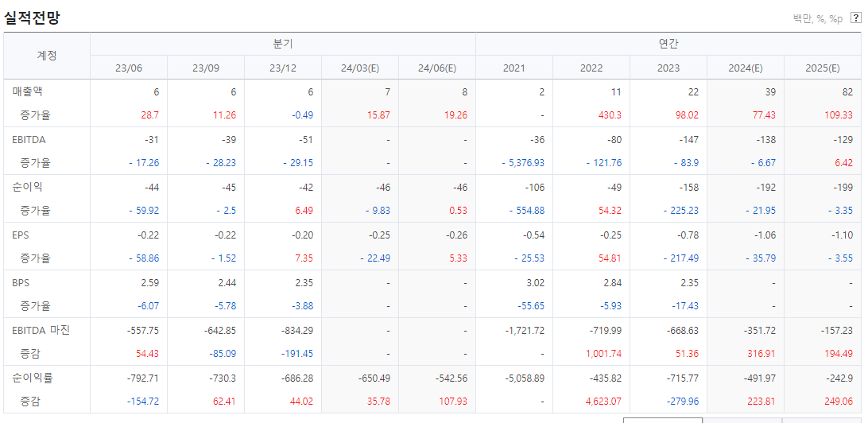Select the 분기 column group header
868x423 pixels.
pos(283,44)
